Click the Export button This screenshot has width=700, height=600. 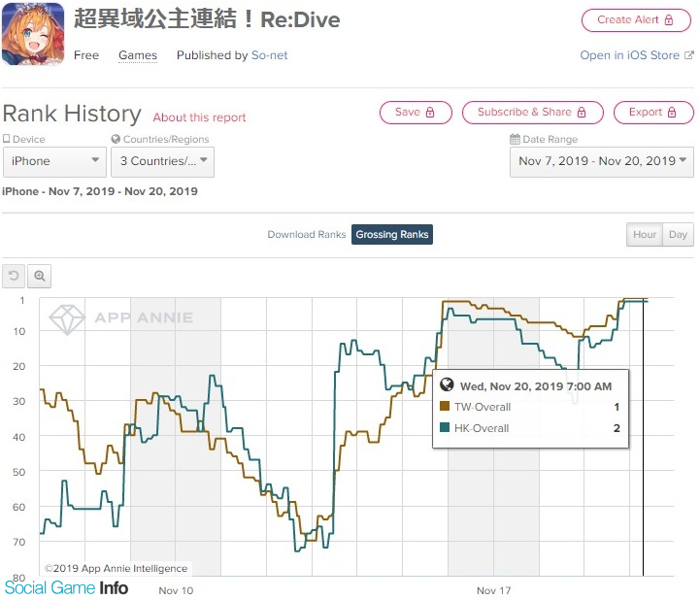click(653, 113)
